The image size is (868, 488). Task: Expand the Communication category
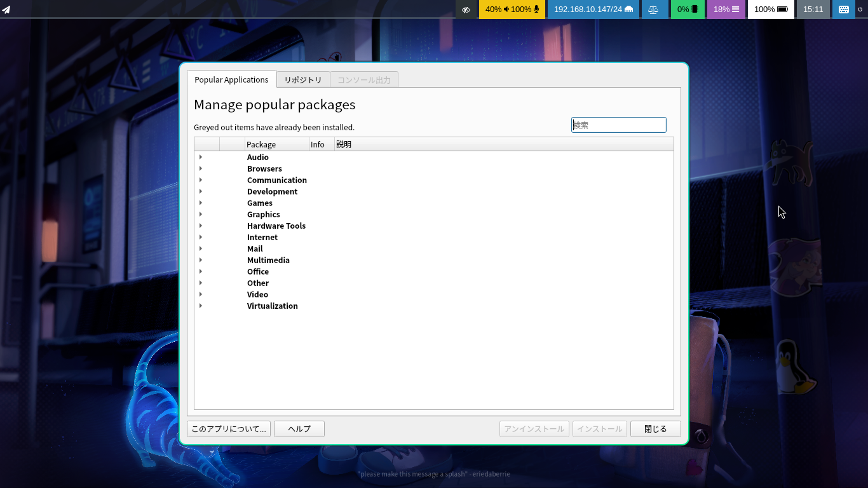[200, 180]
